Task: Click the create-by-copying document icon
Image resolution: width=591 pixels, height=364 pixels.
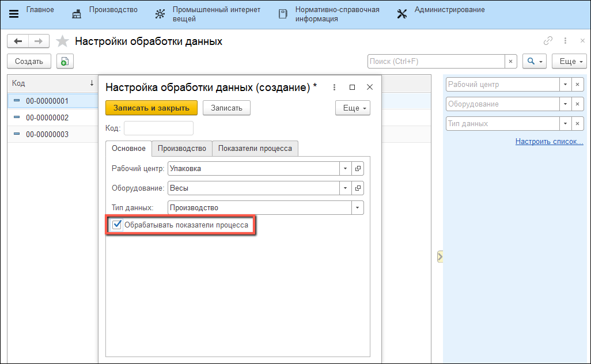Action: [65, 62]
